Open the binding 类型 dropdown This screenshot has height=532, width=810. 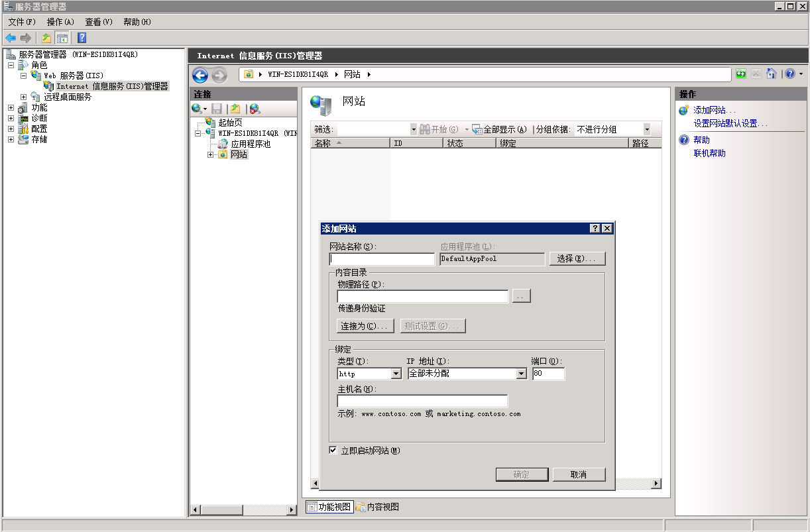pyautogui.click(x=398, y=373)
